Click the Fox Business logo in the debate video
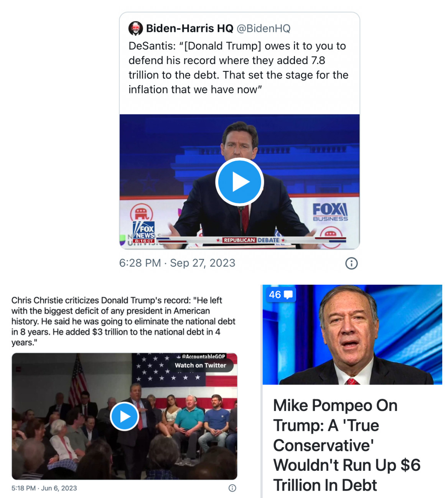The height and width of the screenshot is (498, 448). tap(330, 212)
